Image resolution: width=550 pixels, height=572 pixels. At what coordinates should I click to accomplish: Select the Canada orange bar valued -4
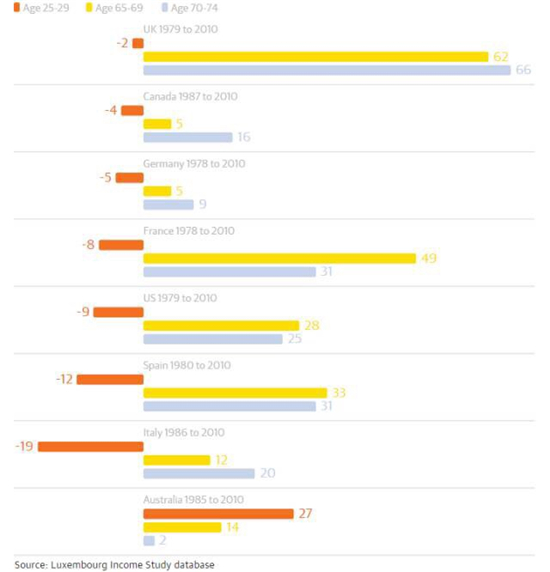(x=132, y=111)
